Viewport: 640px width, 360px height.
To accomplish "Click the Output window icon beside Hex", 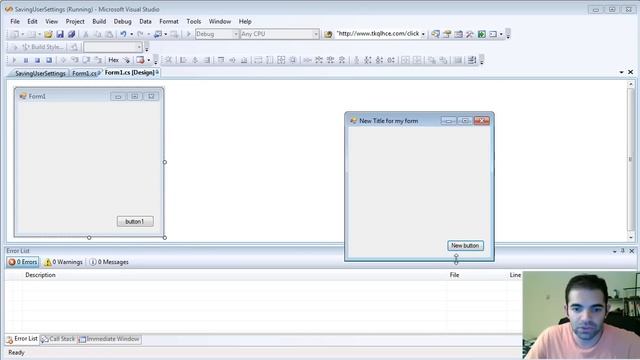I will (127, 60).
